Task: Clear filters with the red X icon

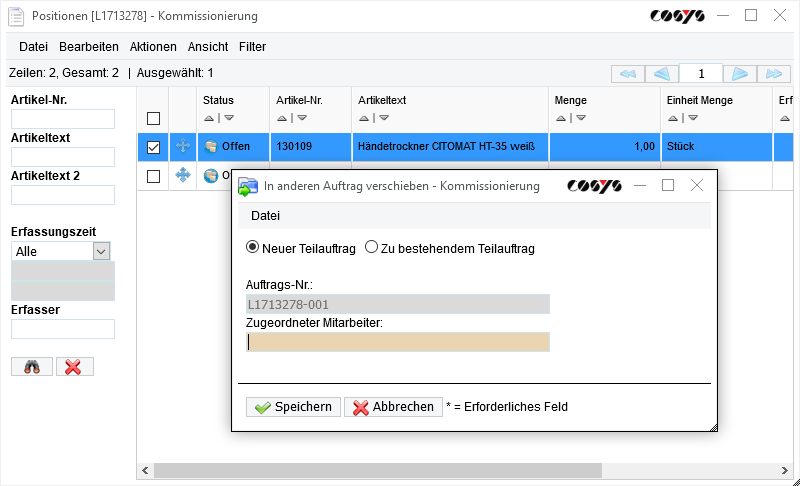Action: pos(74,367)
